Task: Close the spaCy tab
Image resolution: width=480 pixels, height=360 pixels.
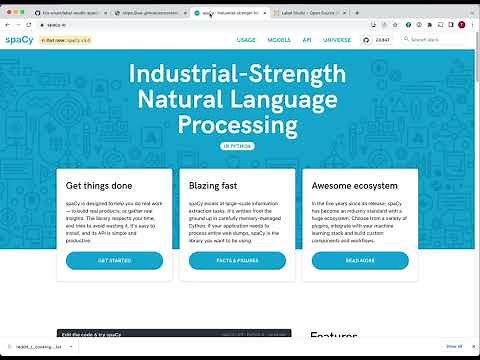Action: pyautogui.click(x=265, y=13)
